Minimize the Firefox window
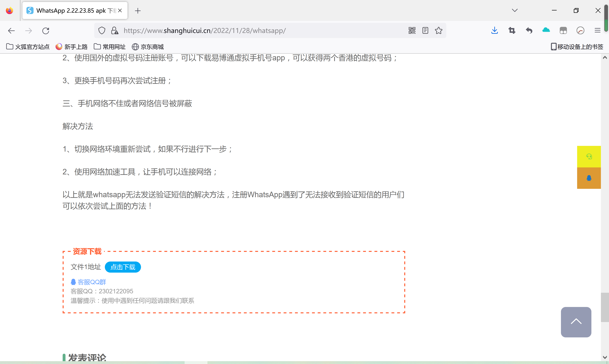This screenshot has height=364, width=609. pyautogui.click(x=554, y=11)
